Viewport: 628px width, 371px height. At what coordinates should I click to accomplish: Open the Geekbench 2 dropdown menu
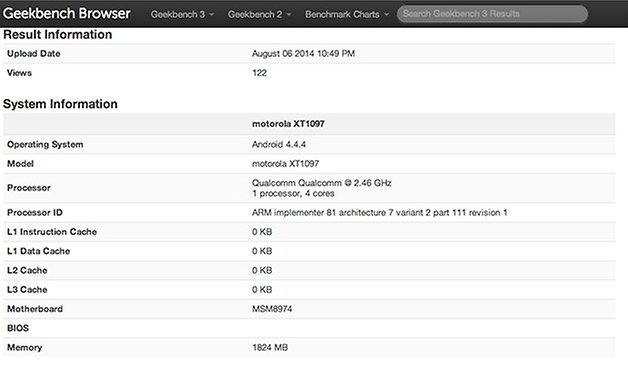[x=259, y=14]
